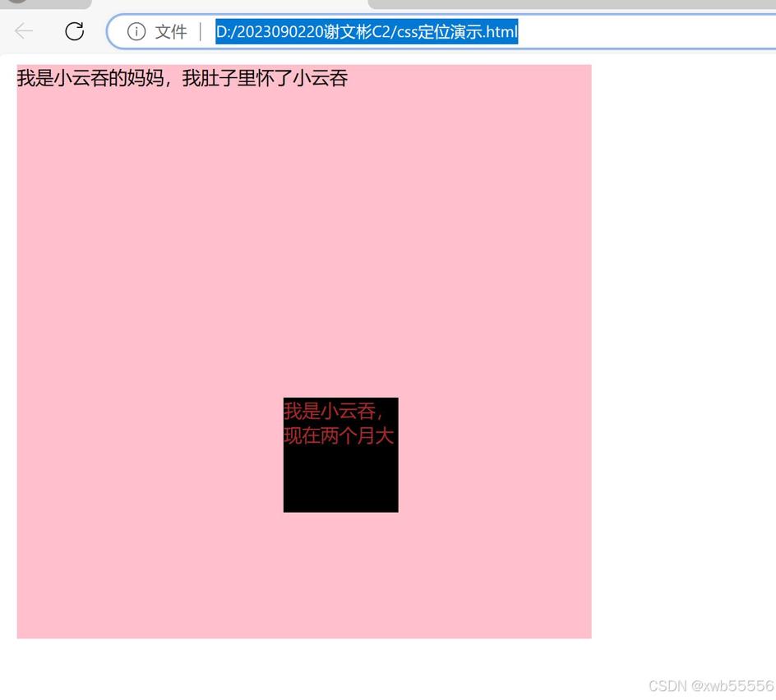Click the white blank area right of the pink box
776x700 pixels.
(x=683, y=346)
